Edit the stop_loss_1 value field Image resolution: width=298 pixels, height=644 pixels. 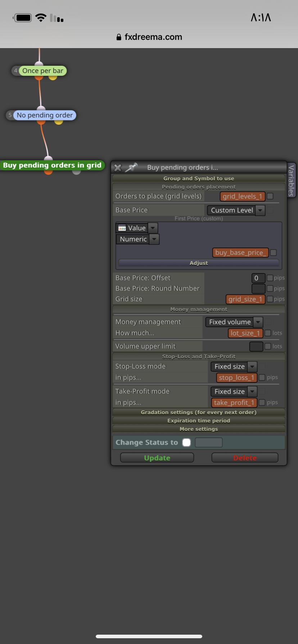tap(237, 377)
